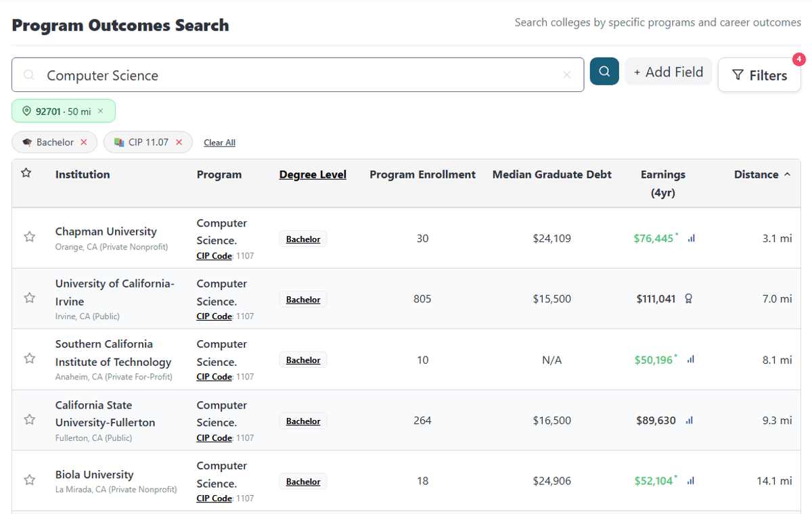This screenshot has width=812, height=514.
Task: Open the earnings chart icon beside $52,104
Action: 691,481
